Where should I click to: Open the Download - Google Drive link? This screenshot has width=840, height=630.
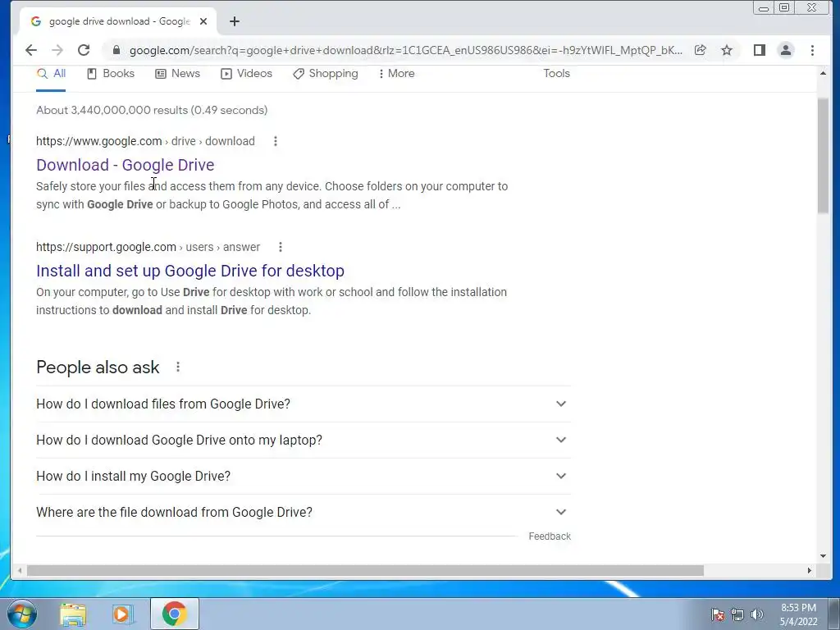[126, 165]
